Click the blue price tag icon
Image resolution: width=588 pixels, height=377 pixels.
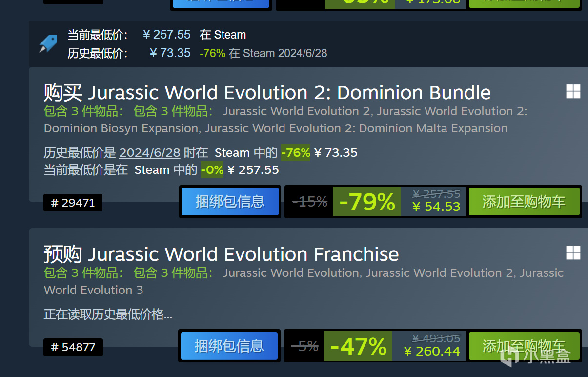click(48, 43)
